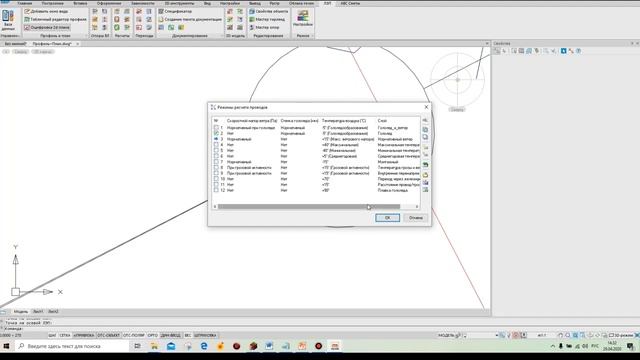Image resolution: width=640 pixels, height=360 pixels.
Task: Tick the checkbox for mode row 5
Action: [216, 151]
